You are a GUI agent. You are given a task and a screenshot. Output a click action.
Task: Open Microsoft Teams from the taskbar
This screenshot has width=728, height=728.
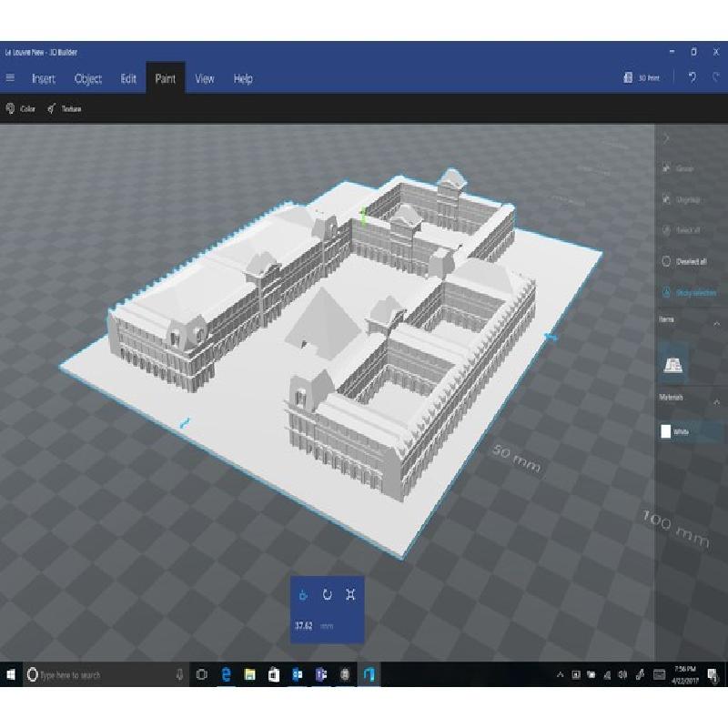321,674
